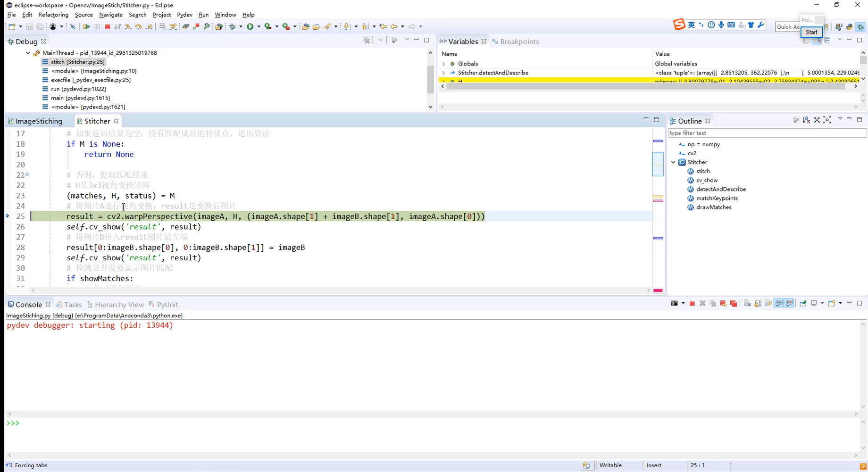Screen dimensions: 868x472
Task: Terminate the debug session from main toolbar
Action: click(108, 27)
